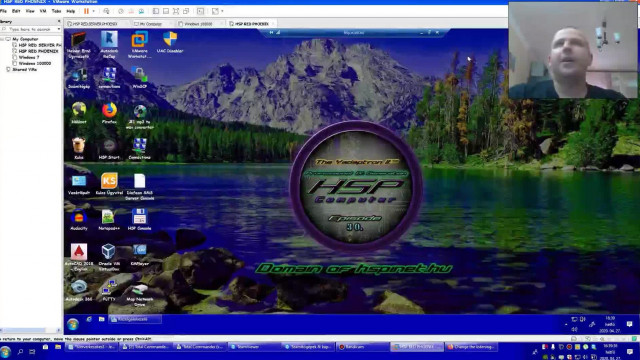Select Windows 100000 in library tree

click(x=31, y=64)
